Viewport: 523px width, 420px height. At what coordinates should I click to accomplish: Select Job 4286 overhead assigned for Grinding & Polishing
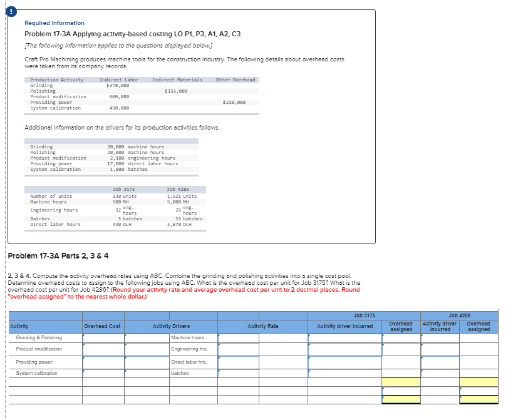tap(479, 338)
